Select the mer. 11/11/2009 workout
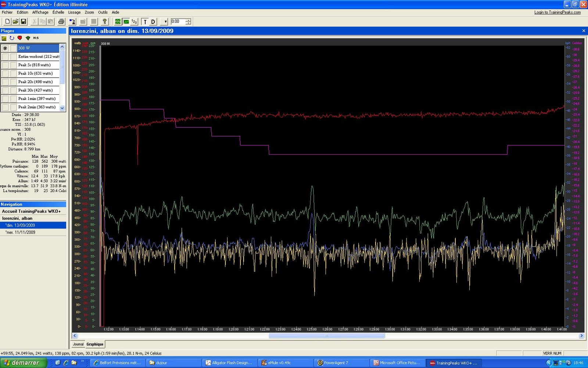 [21, 232]
